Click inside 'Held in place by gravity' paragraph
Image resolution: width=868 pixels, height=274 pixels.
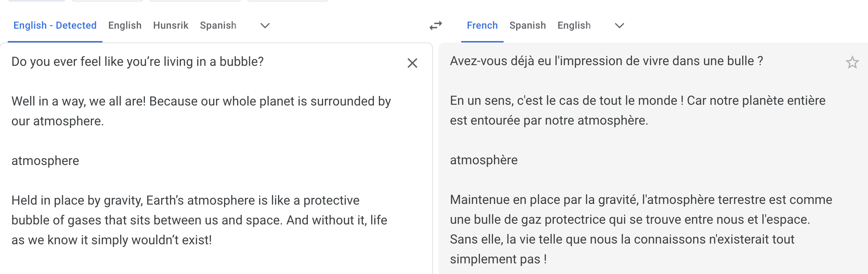coord(199,220)
